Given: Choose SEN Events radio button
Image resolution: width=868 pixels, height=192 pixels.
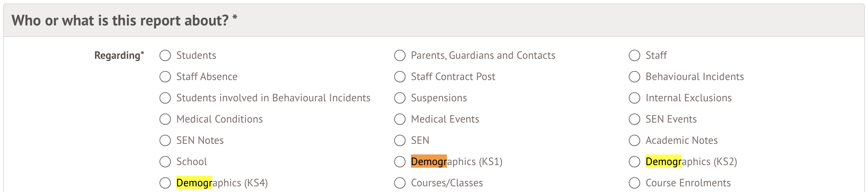Looking at the screenshot, I should [634, 119].
